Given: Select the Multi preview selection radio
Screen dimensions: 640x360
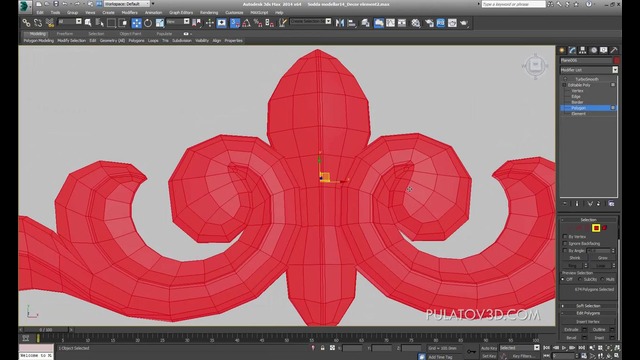Looking at the screenshot, I should tap(602, 280).
